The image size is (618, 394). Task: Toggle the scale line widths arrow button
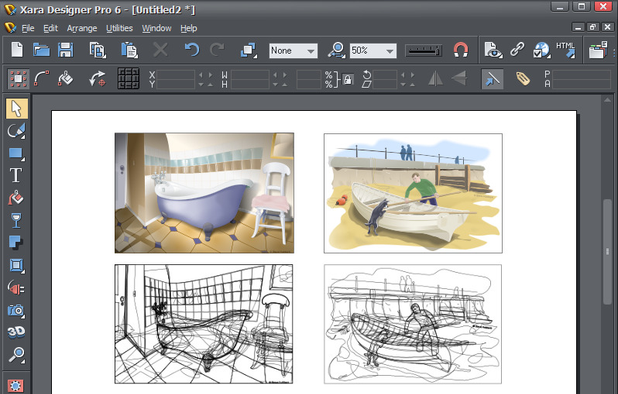point(492,79)
